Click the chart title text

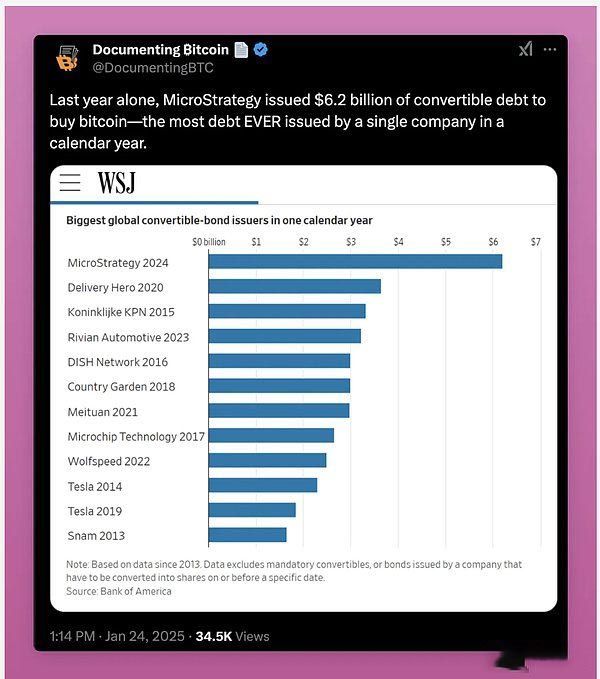click(x=219, y=220)
